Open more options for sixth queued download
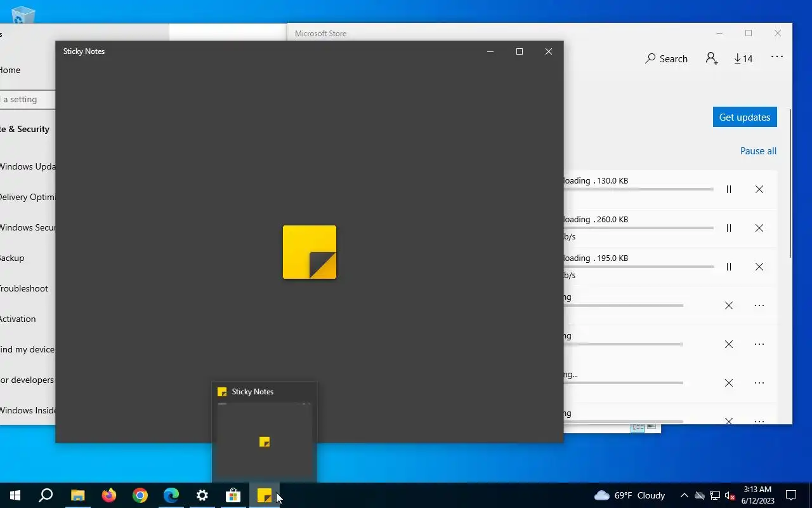 [759, 383]
